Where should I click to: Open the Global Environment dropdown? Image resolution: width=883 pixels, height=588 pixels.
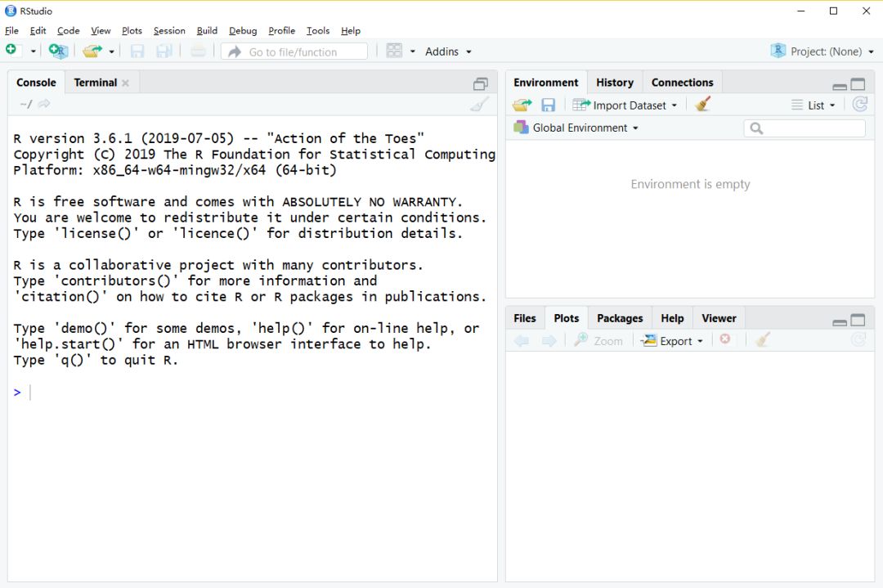coord(576,128)
